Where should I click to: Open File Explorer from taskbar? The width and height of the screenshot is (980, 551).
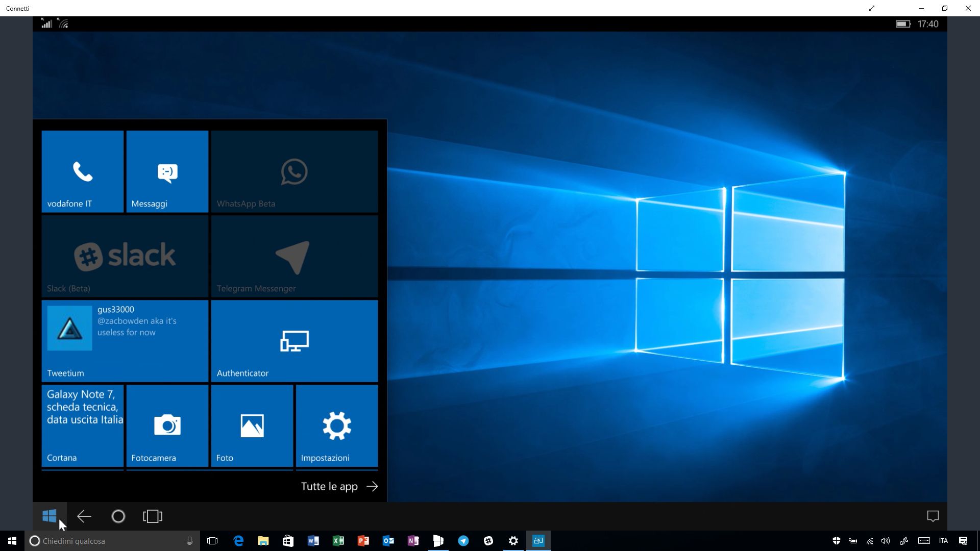point(263,541)
